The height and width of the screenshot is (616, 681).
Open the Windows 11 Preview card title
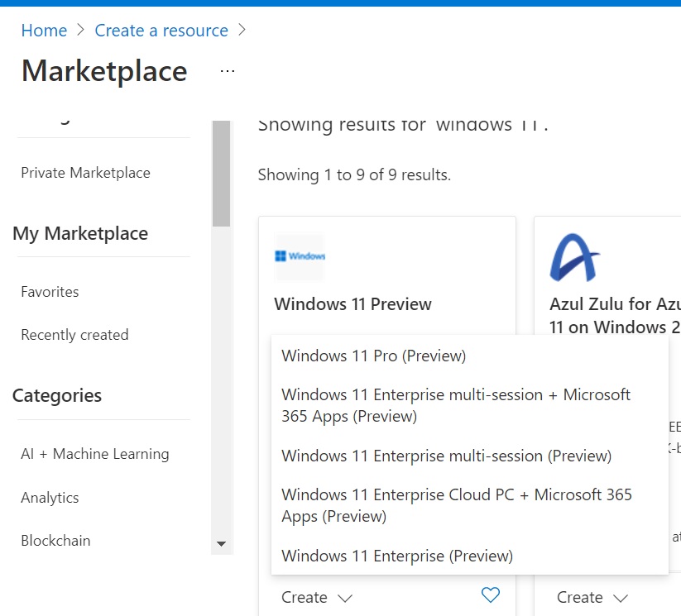tap(352, 304)
